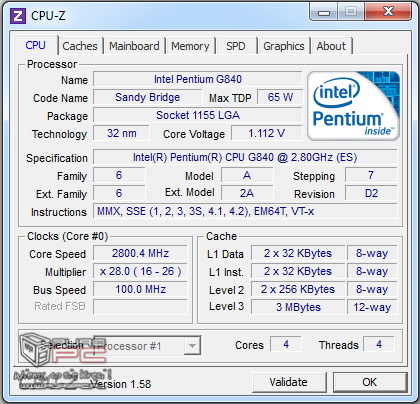Click the L1 Data 8-way associativity value
The height and width of the screenshot is (404, 420).
point(372,253)
